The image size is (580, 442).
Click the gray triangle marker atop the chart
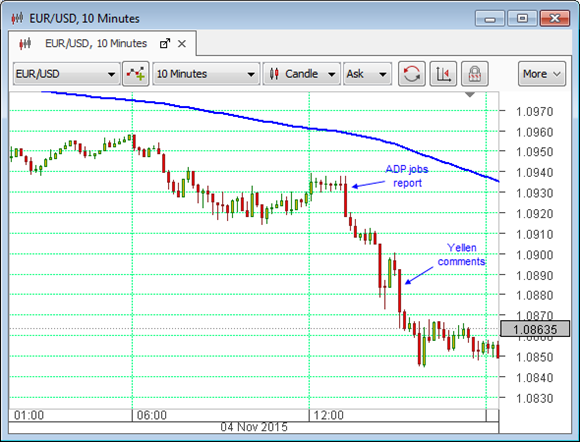pyautogui.click(x=470, y=95)
